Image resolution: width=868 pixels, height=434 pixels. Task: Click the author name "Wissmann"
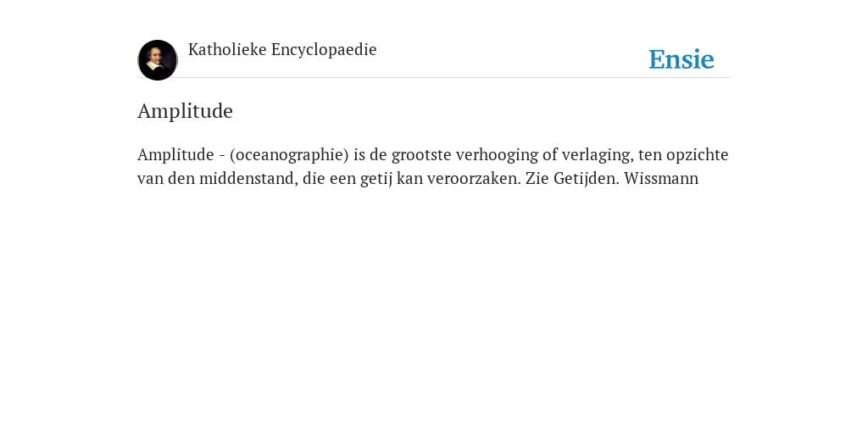coord(661,179)
